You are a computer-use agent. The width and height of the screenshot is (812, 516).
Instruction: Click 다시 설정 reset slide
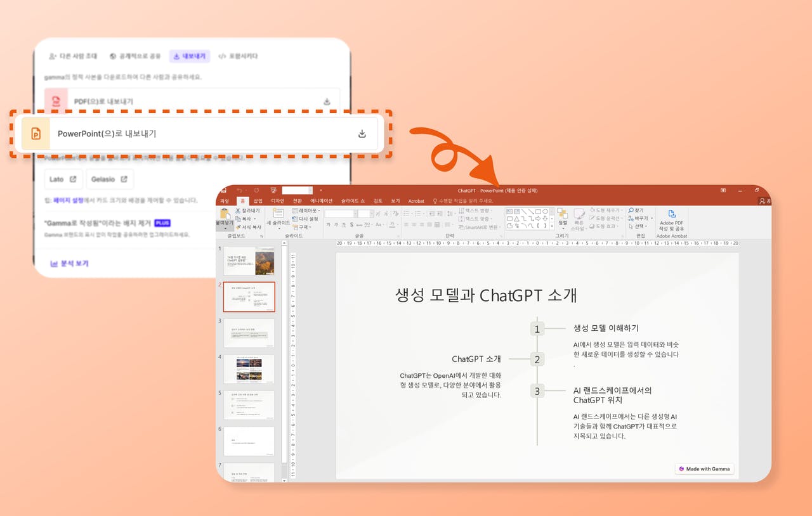pyautogui.click(x=305, y=219)
